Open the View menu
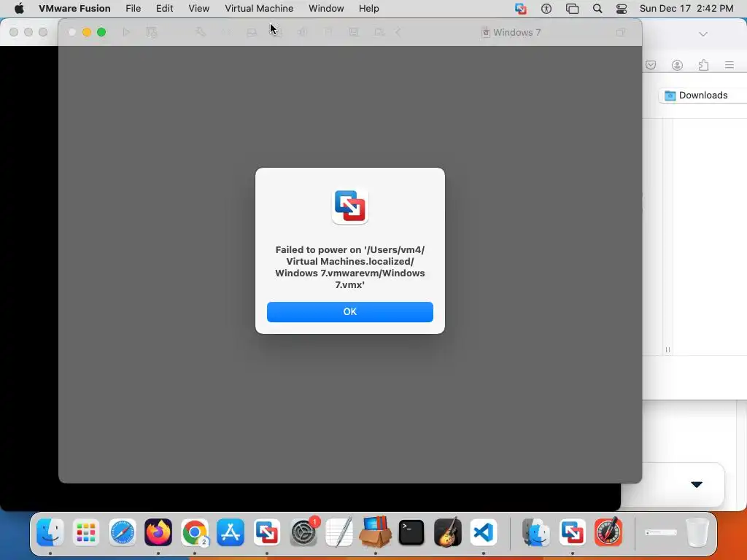 point(198,9)
